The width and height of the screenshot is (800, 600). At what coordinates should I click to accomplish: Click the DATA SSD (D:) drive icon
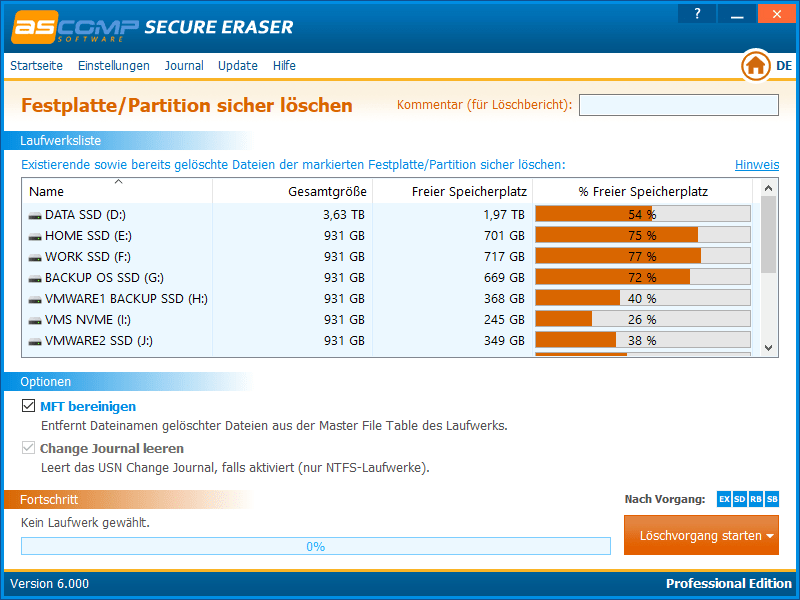(x=35, y=215)
